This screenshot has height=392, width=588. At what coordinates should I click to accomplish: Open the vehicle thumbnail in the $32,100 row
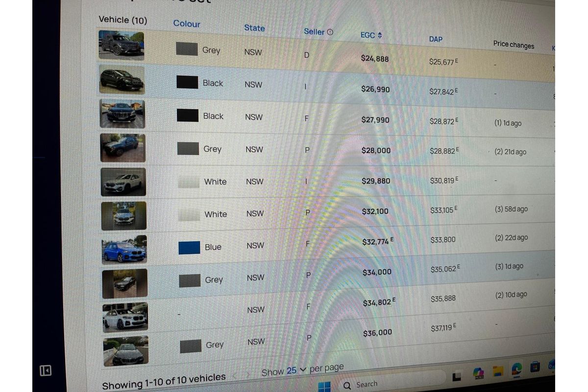(124, 216)
